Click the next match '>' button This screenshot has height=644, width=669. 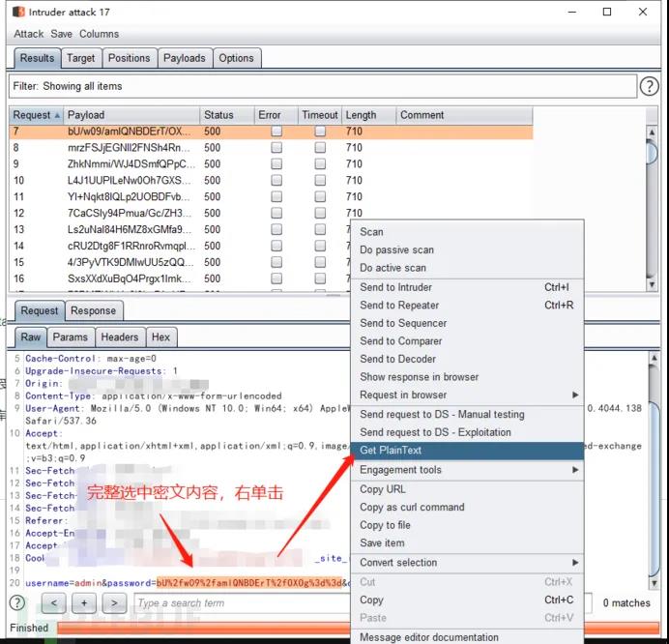[114, 603]
